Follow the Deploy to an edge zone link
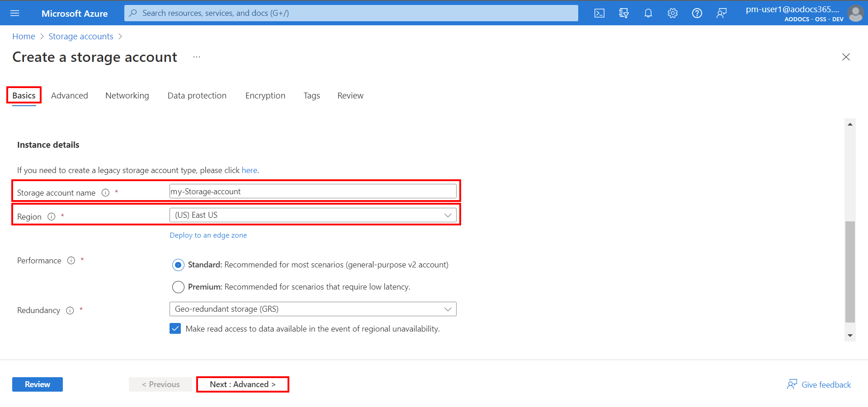Screen dimensions: 868x407 click(208, 235)
